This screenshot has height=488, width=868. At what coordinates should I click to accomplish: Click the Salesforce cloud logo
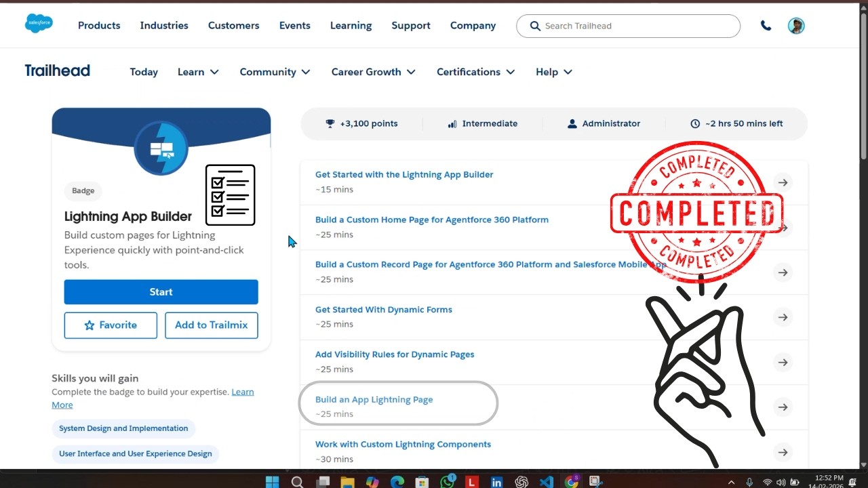tap(39, 24)
